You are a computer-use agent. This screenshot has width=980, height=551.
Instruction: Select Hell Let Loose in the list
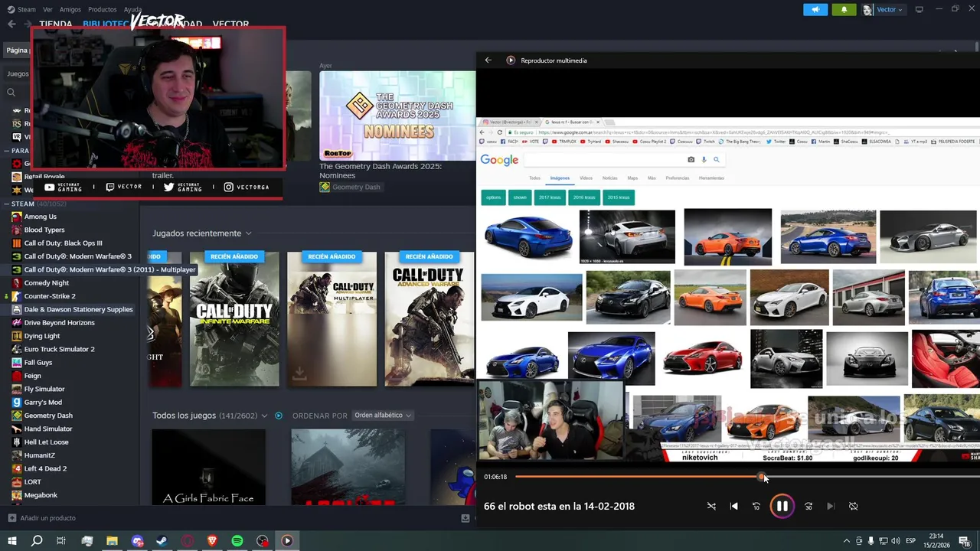(x=46, y=442)
